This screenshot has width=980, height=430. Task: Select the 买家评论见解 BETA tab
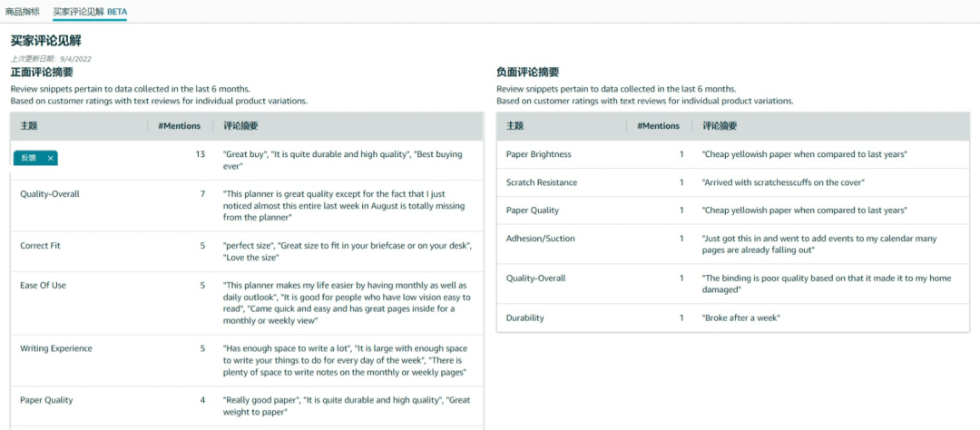(x=90, y=11)
